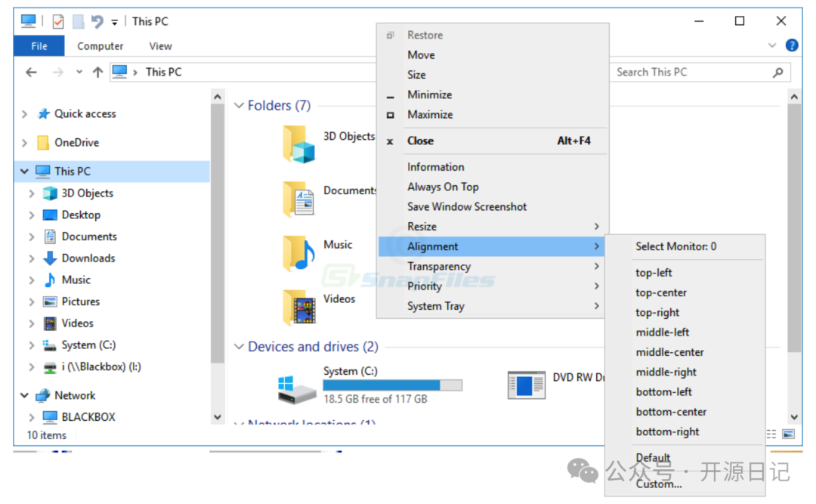
Task: Click the Up directory arrow icon
Action: (97, 73)
